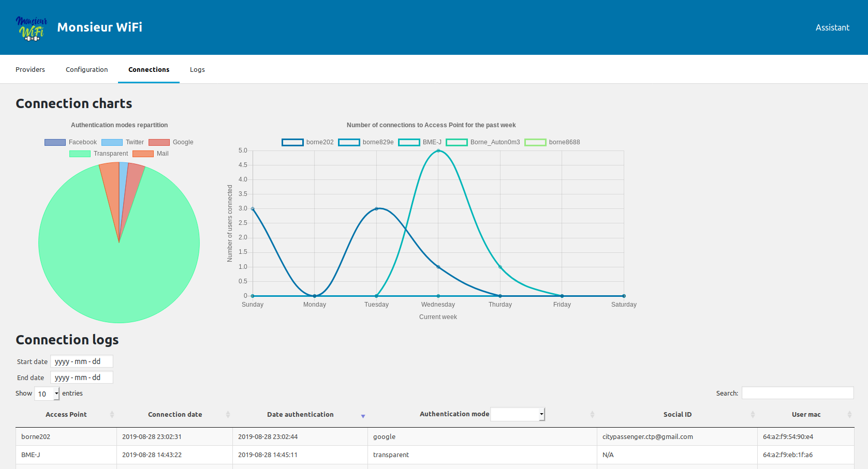Sort by Access Point column arrows
The height and width of the screenshot is (469, 868).
112,415
